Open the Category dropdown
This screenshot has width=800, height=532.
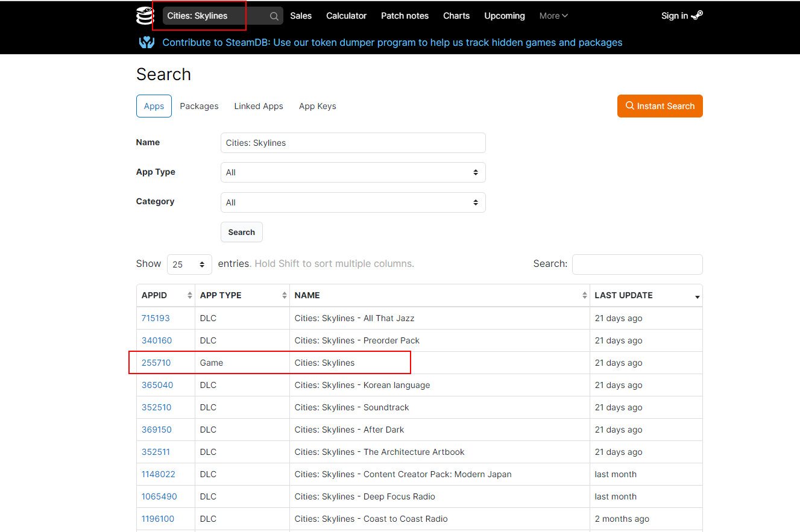tap(353, 202)
